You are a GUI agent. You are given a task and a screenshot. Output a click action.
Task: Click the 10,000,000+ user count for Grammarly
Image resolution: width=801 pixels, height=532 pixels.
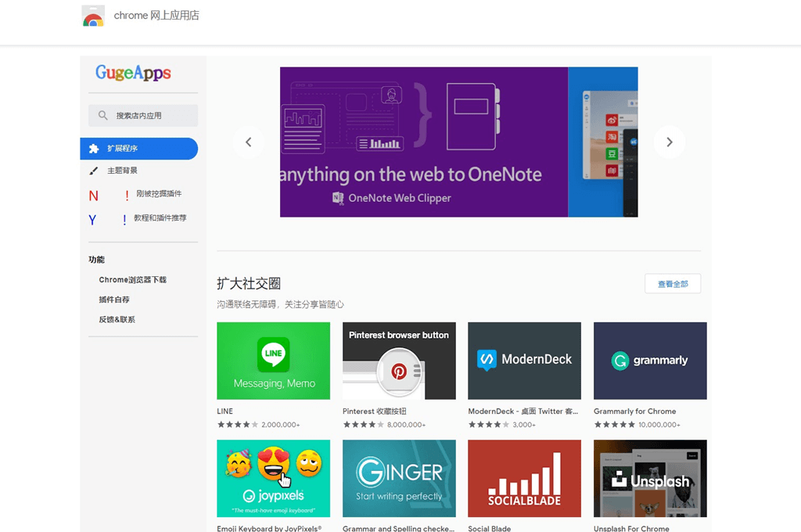pyautogui.click(x=659, y=425)
